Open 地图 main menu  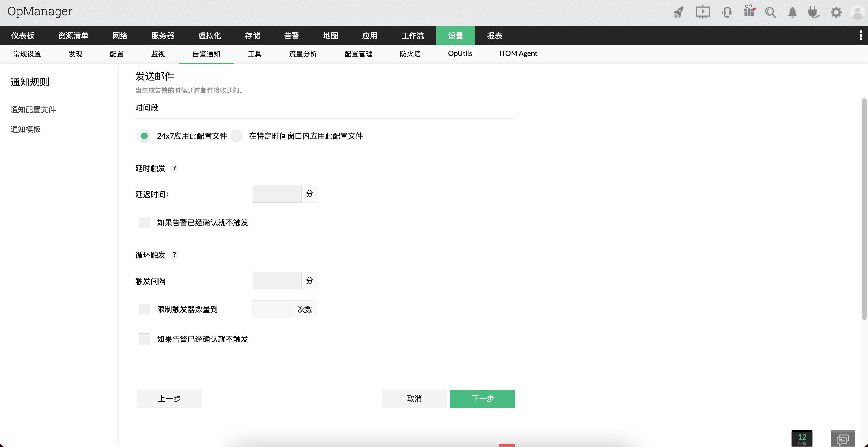click(330, 35)
